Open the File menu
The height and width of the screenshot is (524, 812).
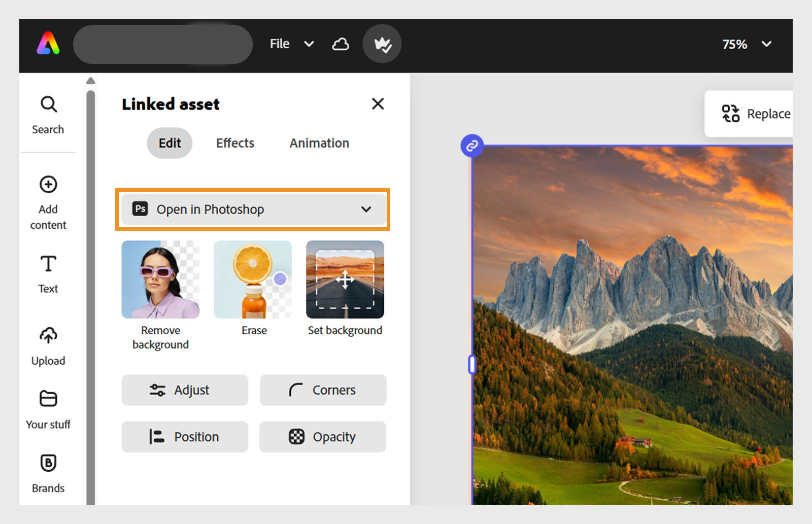click(x=280, y=44)
